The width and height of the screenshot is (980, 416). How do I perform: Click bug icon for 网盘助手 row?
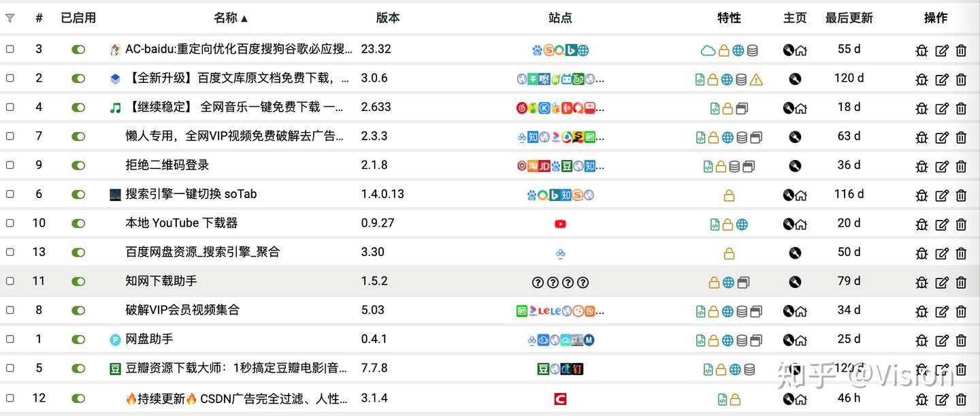click(x=922, y=340)
